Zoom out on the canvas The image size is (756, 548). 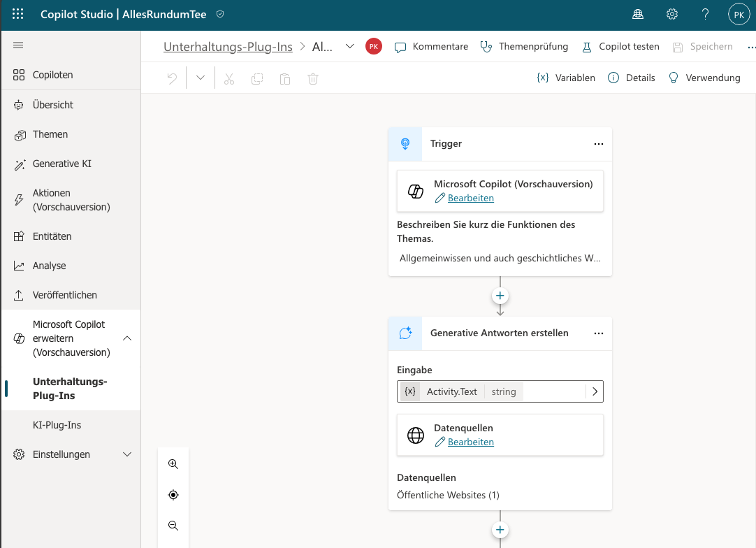pyautogui.click(x=173, y=526)
